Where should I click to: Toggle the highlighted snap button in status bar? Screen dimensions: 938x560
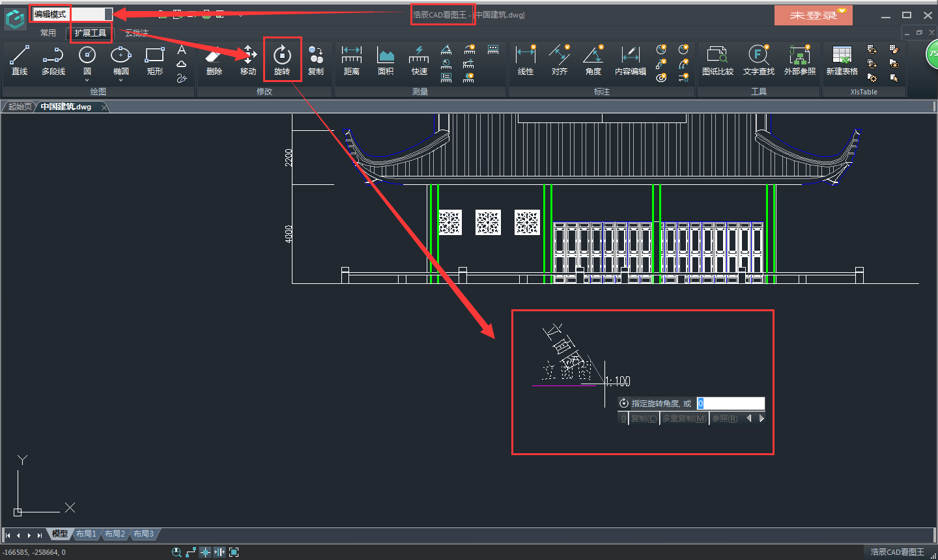pyautogui.click(x=205, y=552)
